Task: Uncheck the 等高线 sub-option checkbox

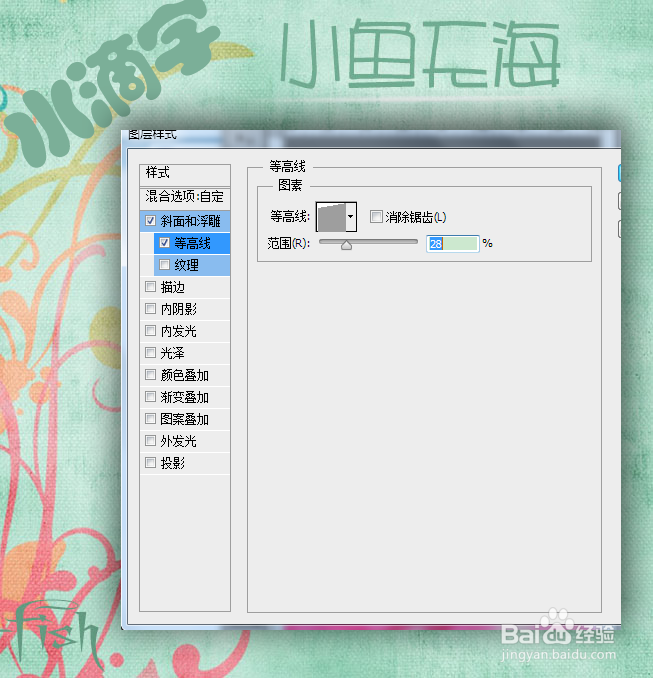Action: tap(164, 243)
